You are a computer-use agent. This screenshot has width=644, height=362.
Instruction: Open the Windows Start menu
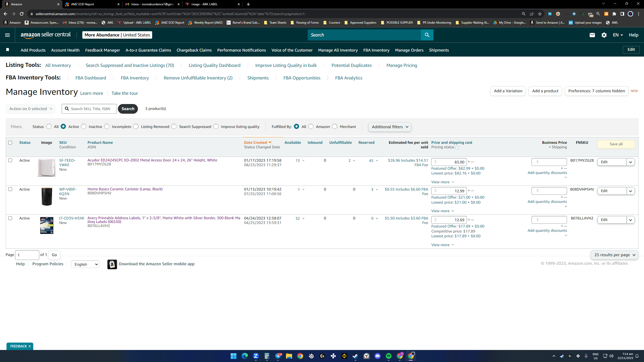tap(233, 356)
